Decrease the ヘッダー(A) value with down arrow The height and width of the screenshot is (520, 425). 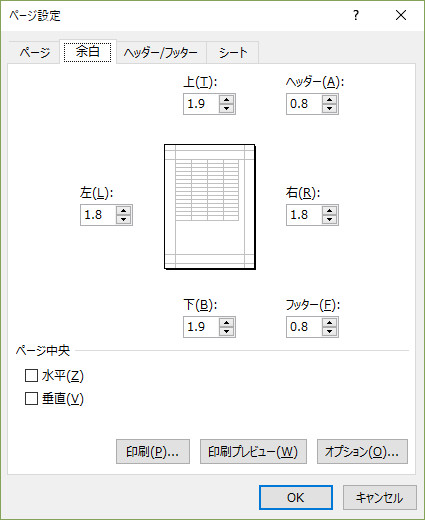point(330,108)
